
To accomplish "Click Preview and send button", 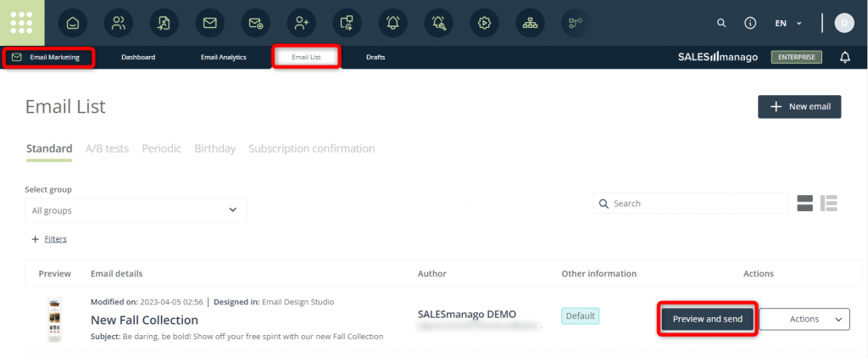I will (708, 319).
